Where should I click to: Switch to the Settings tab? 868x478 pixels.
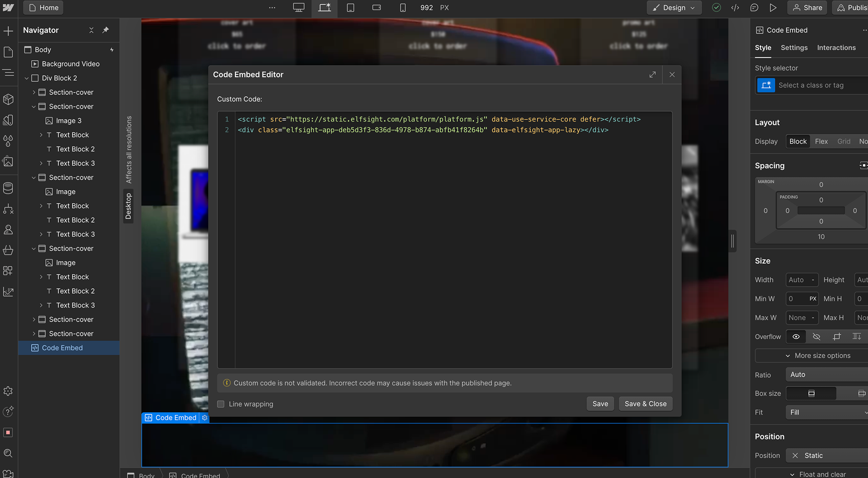coord(794,48)
